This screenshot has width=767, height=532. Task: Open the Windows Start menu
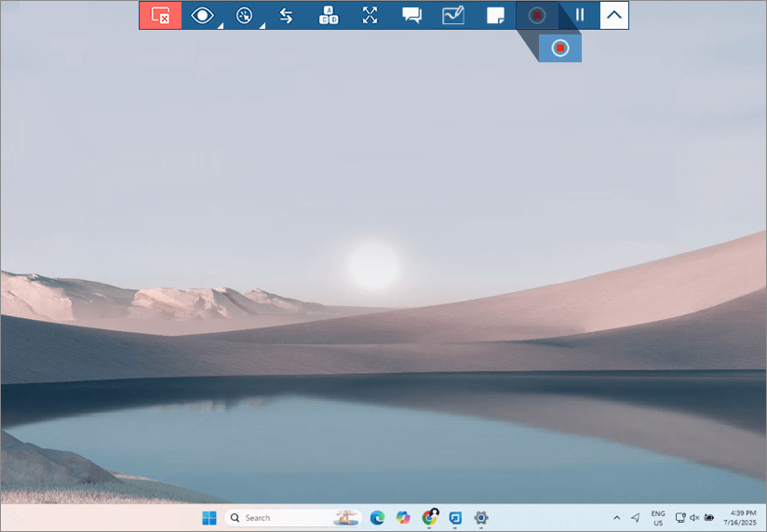click(209, 518)
